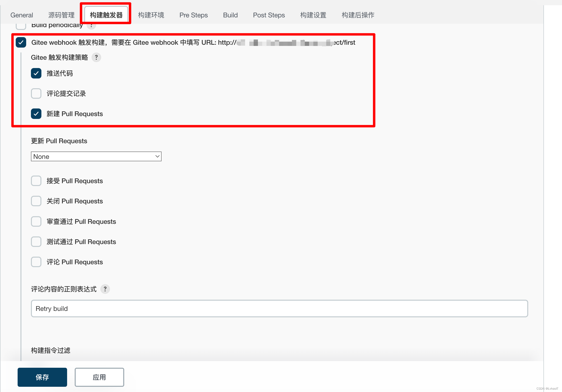Open the 更新 Pull Requests None dropdown

[96, 157]
